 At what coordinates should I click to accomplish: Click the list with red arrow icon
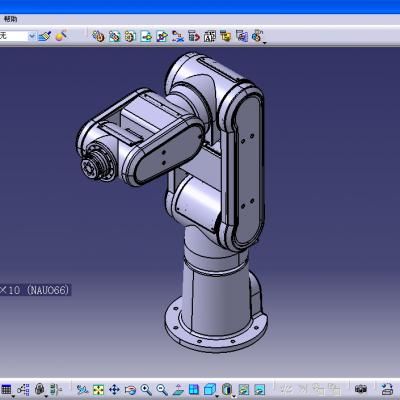194,36
